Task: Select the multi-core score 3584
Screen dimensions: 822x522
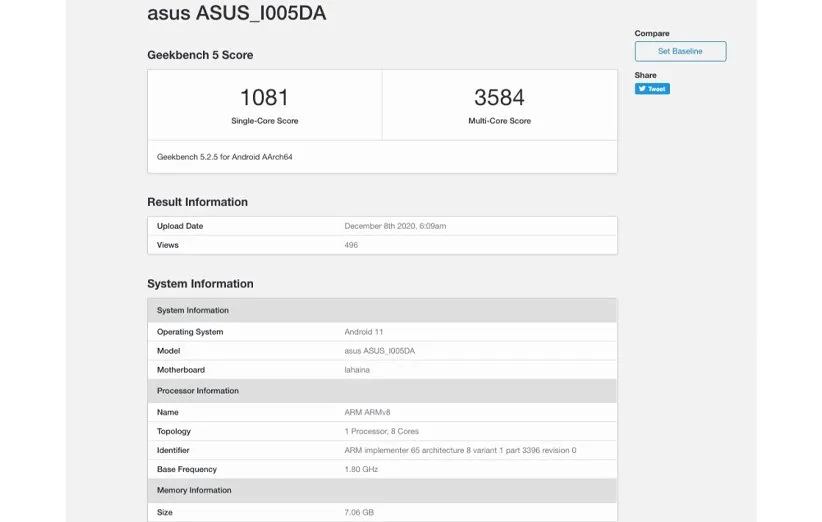Action: [x=499, y=98]
